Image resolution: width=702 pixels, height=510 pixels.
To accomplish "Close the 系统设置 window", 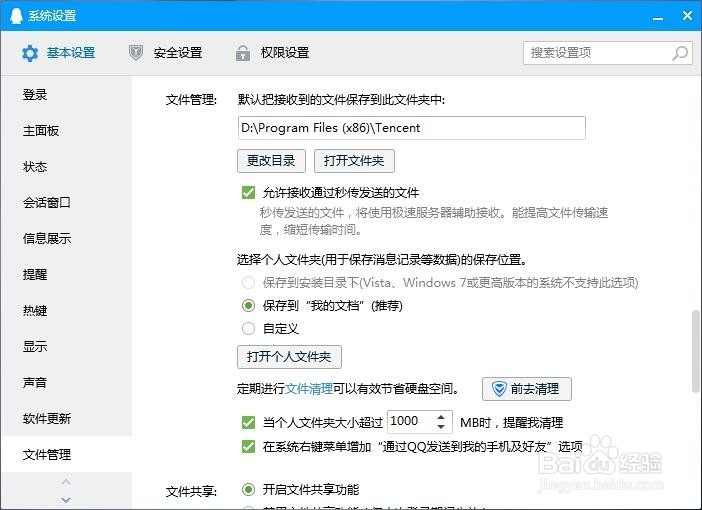I will tap(687, 16).
